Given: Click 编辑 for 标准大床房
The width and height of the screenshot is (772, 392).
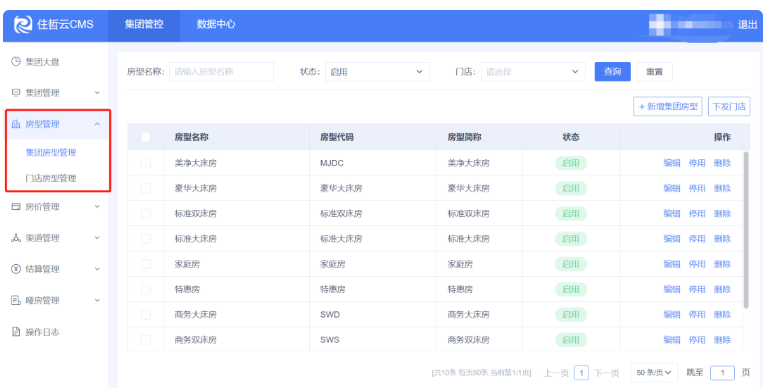Looking at the screenshot, I should tap(672, 239).
